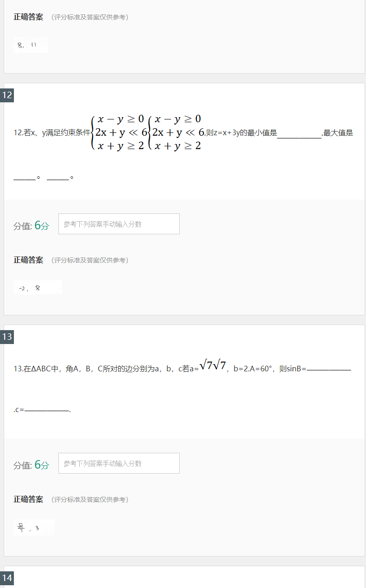Screen dimensions: 366x588
Task: Select question badge 14
Action: point(7,578)
